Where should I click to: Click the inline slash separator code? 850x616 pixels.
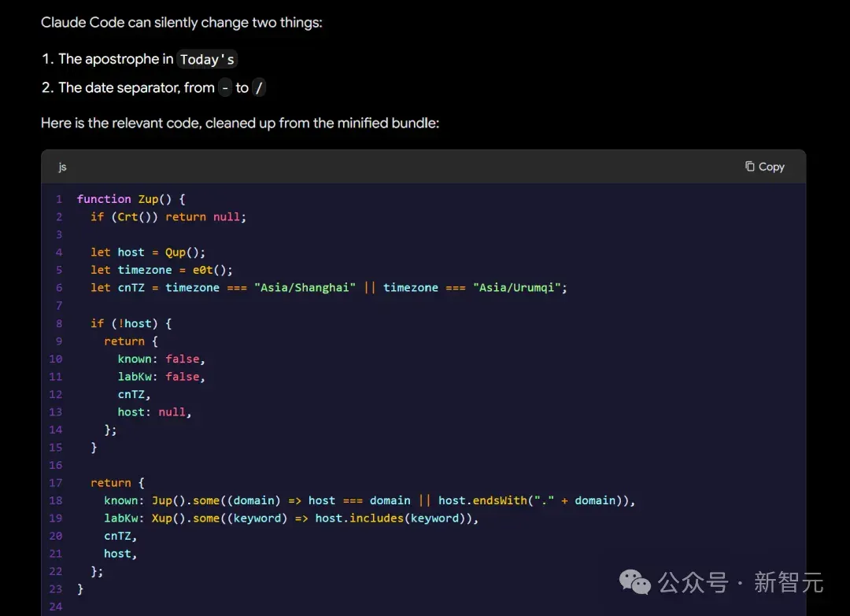click(x=259, y=88)
